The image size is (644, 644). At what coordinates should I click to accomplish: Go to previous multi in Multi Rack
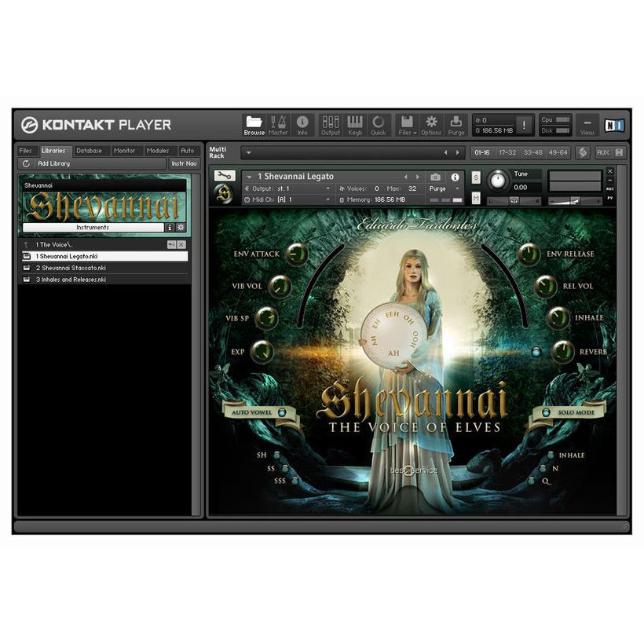[445, 152]
